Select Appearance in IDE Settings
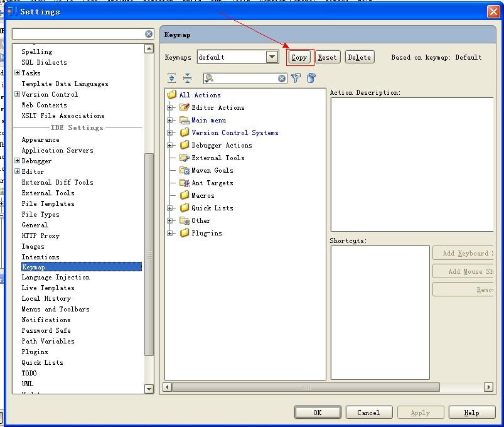This screenshot has width=504, height=427. pyautogui.click(x=41, y=139)
